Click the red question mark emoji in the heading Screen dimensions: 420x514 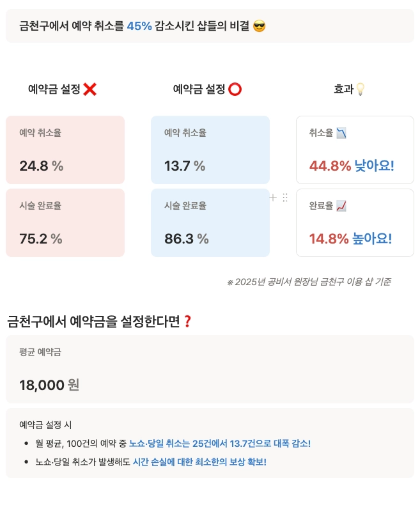click(x=187, y=322)
